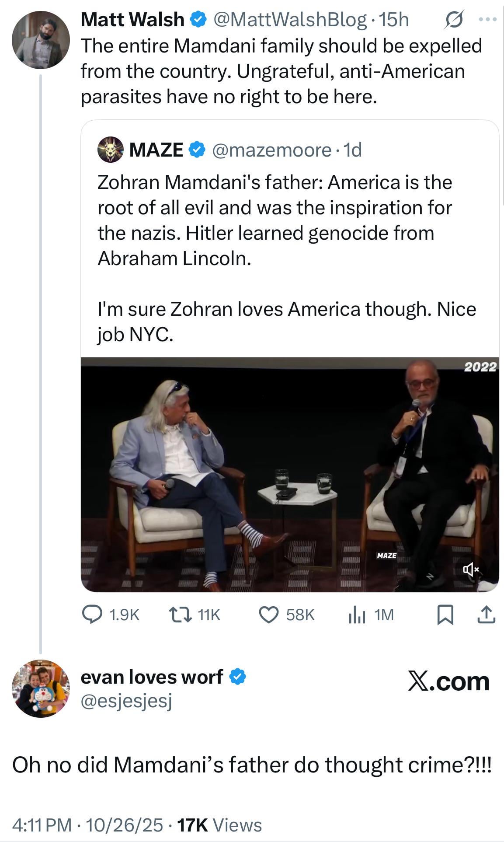The height and width of the screenshot is (842, 504).
Task: Click the Matt Walsh display name
Action: (132, 20)
